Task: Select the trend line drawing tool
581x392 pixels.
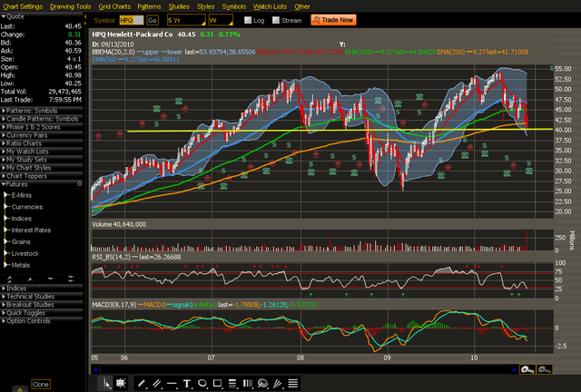Action: click(x=142, y=384)
